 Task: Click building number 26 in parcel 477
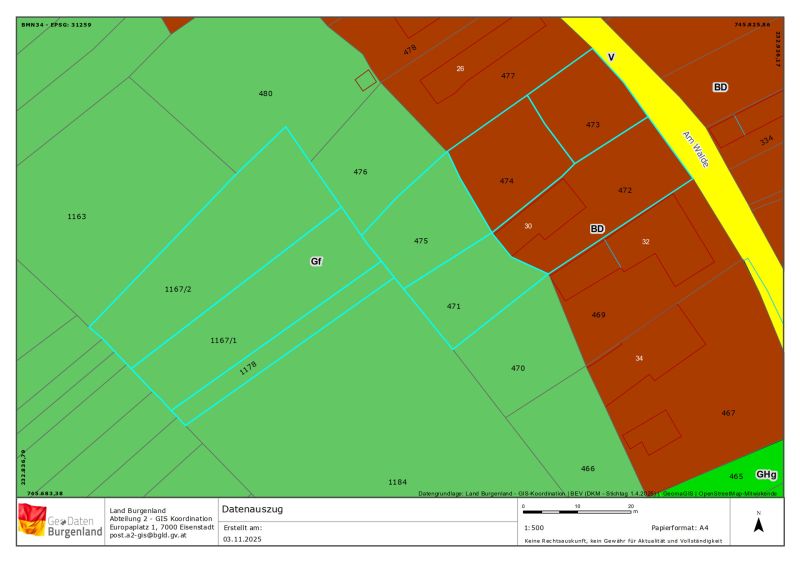(x=460, y=68)
